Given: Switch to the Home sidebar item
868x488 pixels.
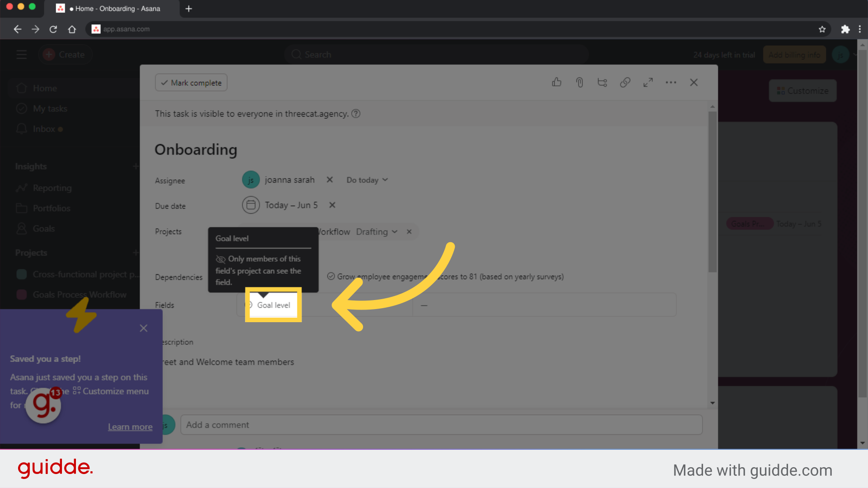Looking at the screenshot, I should pos(45,88).
